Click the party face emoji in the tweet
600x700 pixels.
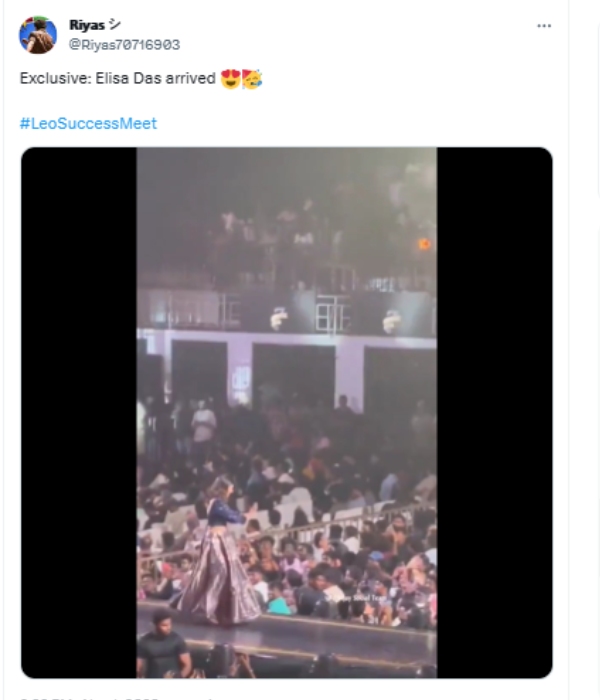click(252, 79)
